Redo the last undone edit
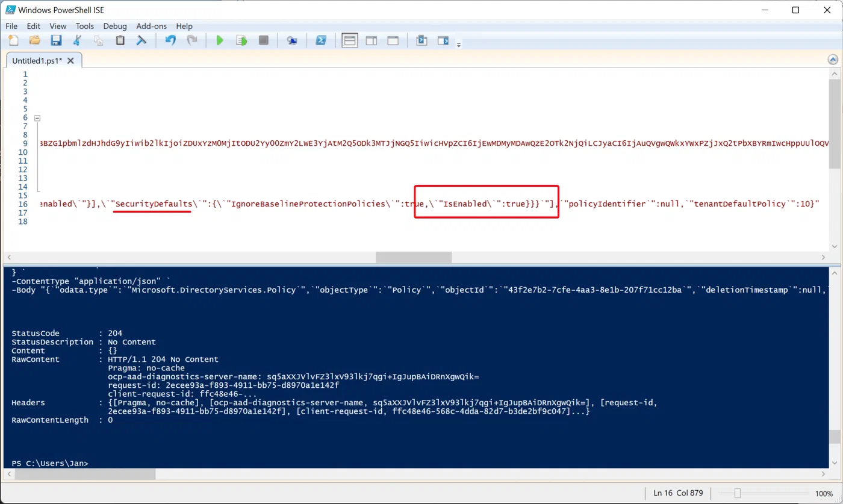 click(x=191, y=40)
